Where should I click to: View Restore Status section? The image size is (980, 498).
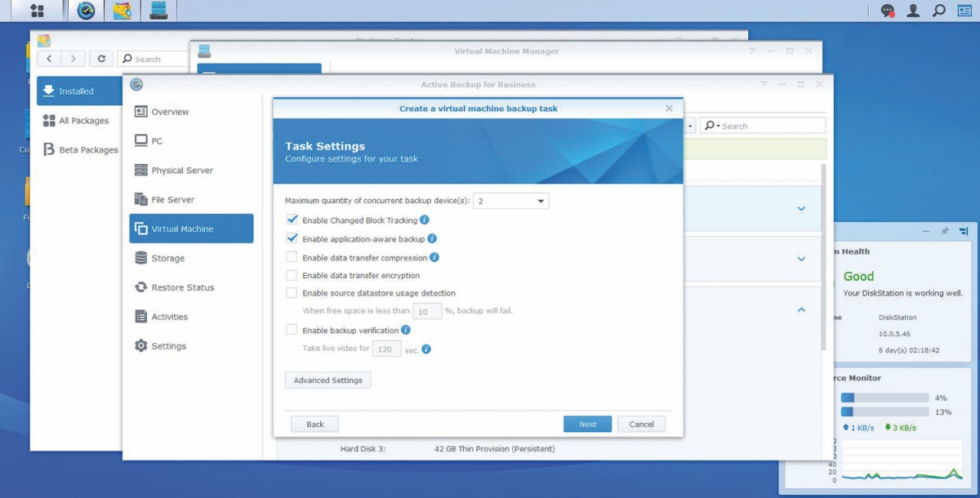pyautogui.click(x=191, y=288)
